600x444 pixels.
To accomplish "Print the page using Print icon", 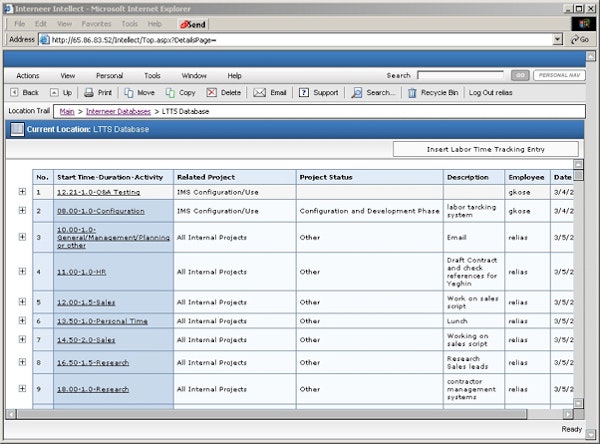I will [89, 92].
